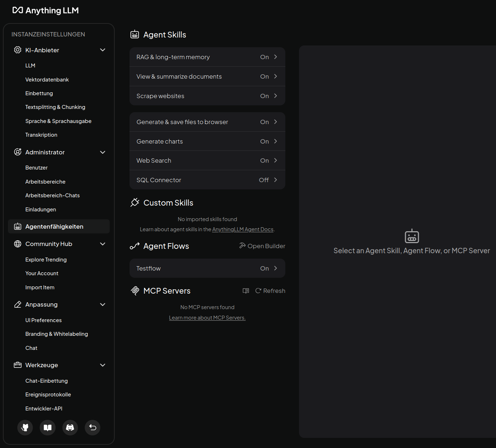This screenshot has height=448, width=496.
Task: Collapse the KI-Anbieter section chevron
Action: click(102, 50)
